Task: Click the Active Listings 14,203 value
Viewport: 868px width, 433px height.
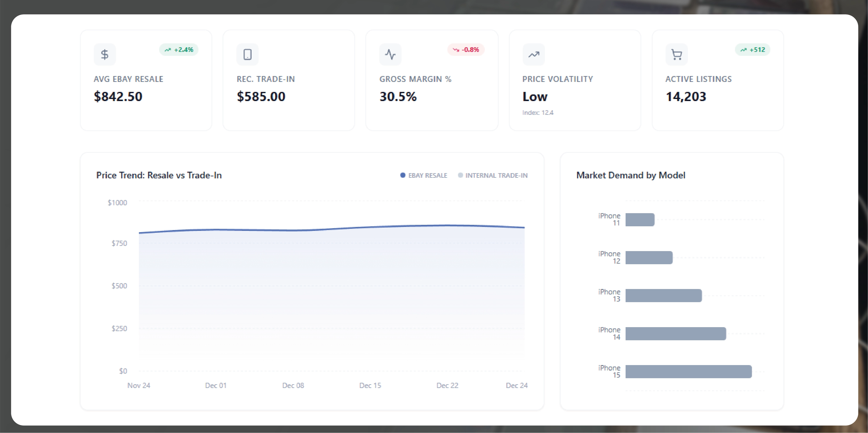Action: click(686, 97)
